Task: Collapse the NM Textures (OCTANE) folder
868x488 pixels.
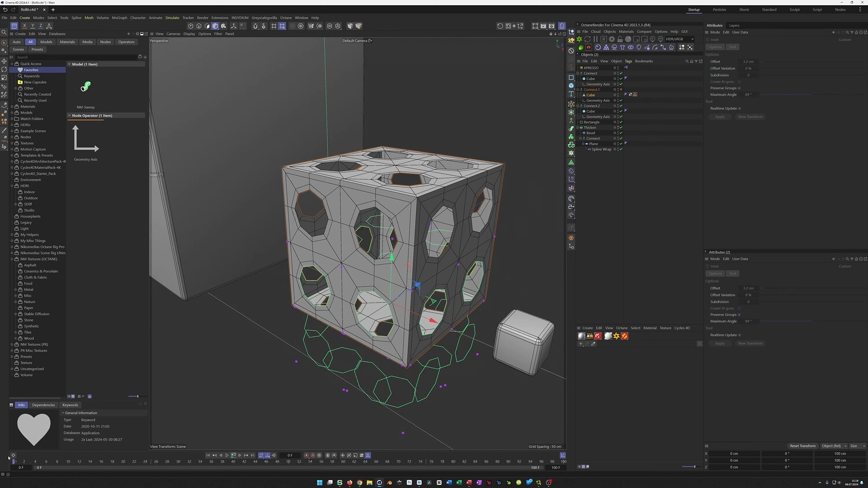Action: tap(12, 259)
